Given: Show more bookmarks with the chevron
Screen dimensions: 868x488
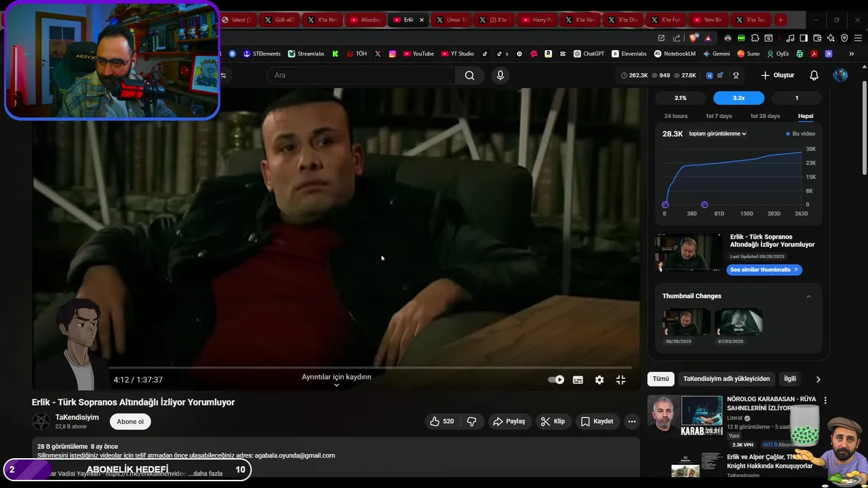Looking at the screenshot, I should pyautogui.click(x=851, y=54).
